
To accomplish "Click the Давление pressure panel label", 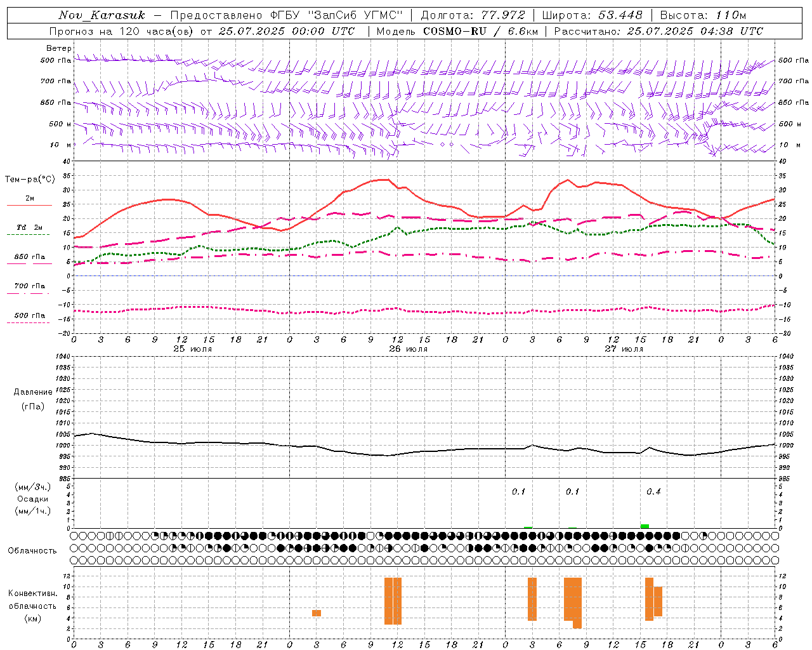I will coord(33,392).
